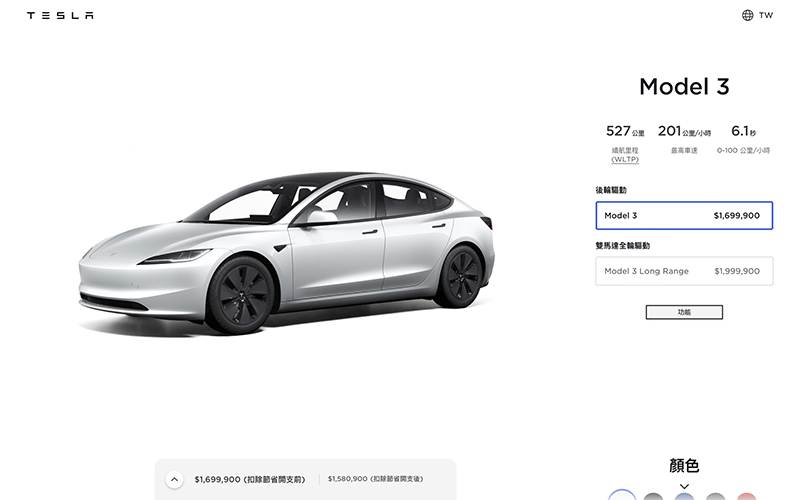Click the TW region label

tap(766, 15)
